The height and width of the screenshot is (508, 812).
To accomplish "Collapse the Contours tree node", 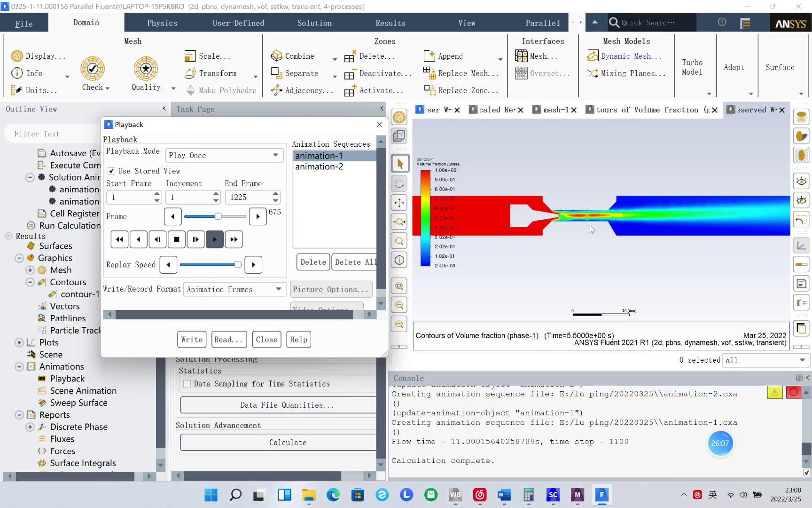I will (x=30, y=282).
